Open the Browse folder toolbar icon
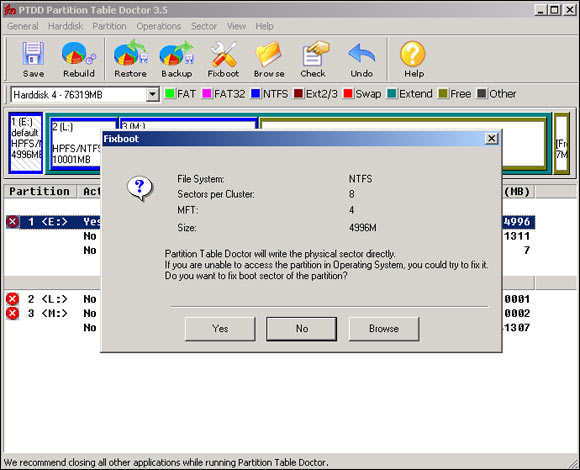Image resolution: width=580 pixels, height=470 pixels. 269,54
